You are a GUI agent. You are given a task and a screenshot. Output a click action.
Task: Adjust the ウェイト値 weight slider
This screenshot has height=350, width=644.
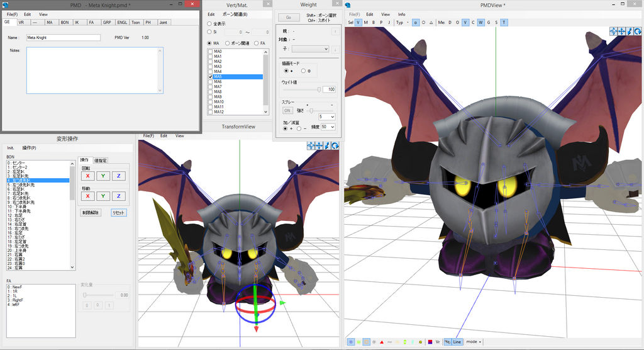pyautogui.click(x=301, y=89)
